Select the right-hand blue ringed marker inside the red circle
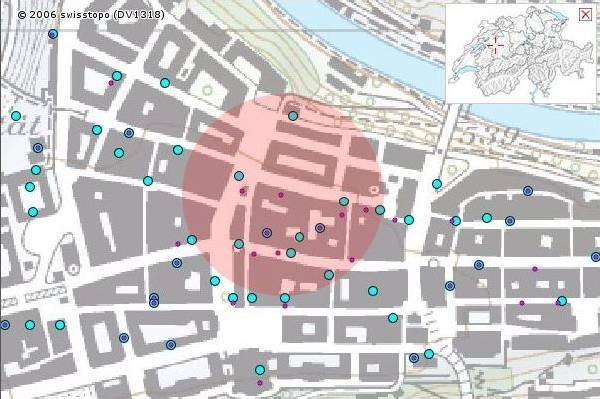Screen dimensions: 600x399 click(x=320, y=228)
